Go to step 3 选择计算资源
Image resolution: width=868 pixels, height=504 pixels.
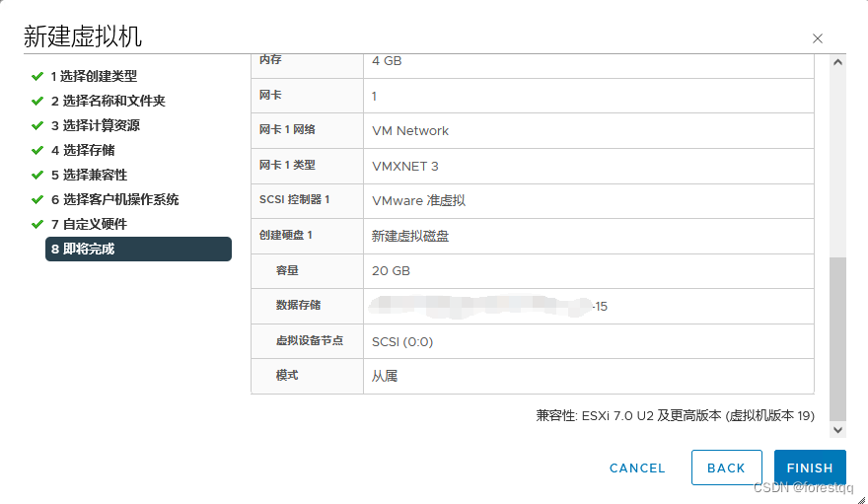point(96,125)
